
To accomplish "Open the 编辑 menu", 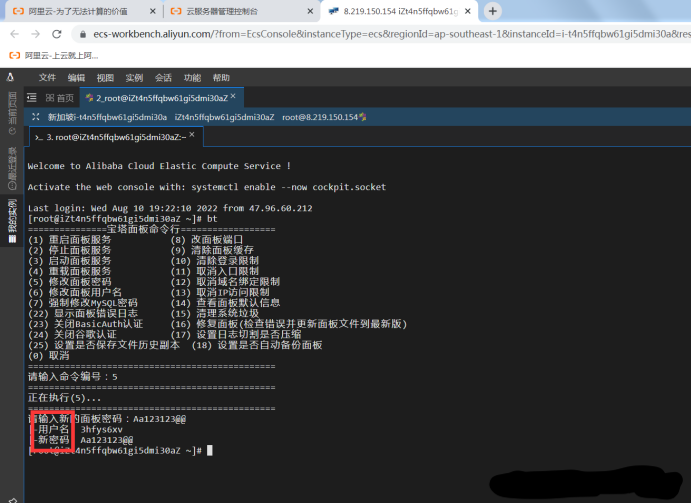I will 76,78.
